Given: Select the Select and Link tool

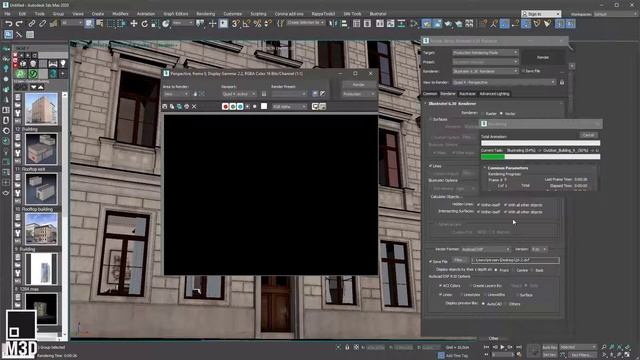Looking at the screenshot, I should click(x=31, y=24).
